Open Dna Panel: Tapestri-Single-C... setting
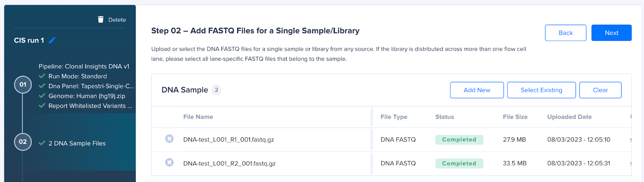Viewport: 644px width, 182px height. click(91, 86)
